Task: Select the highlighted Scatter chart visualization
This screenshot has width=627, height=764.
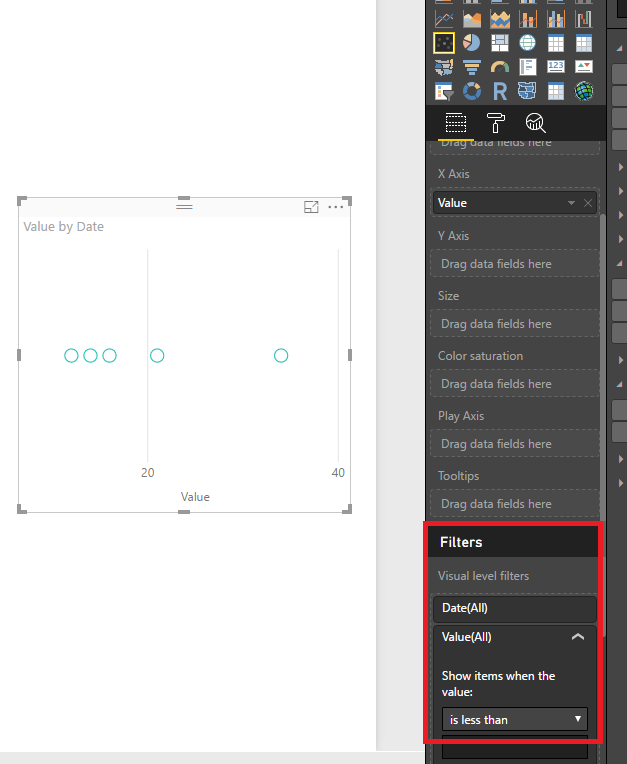Action: coord(444,43)
